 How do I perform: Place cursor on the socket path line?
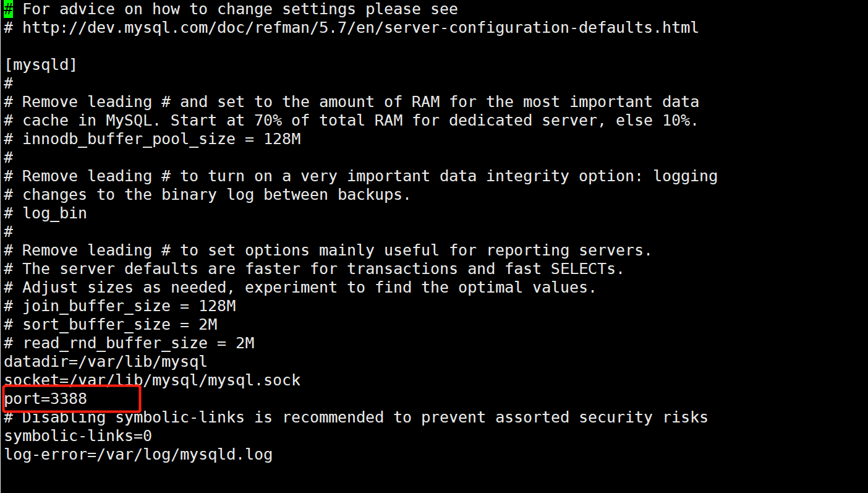coord(152,380)
